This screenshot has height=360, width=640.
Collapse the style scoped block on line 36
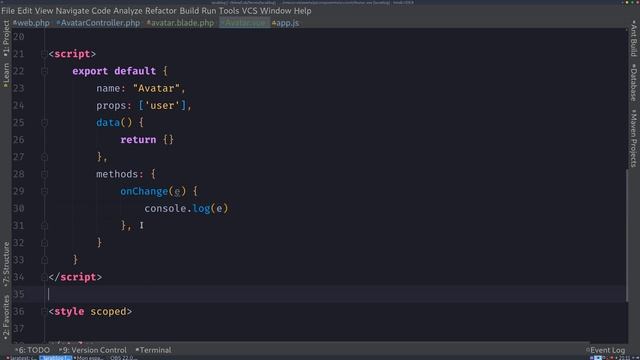[44, 311]
